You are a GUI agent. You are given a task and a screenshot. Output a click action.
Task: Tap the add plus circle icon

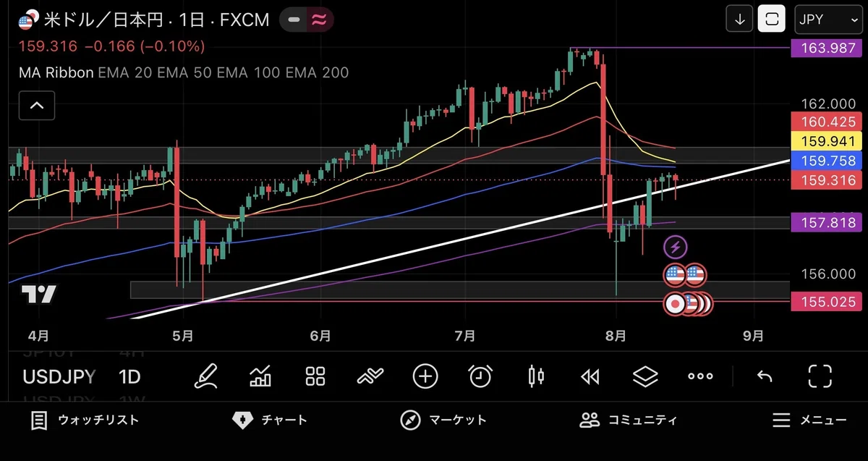pos(425,376)
